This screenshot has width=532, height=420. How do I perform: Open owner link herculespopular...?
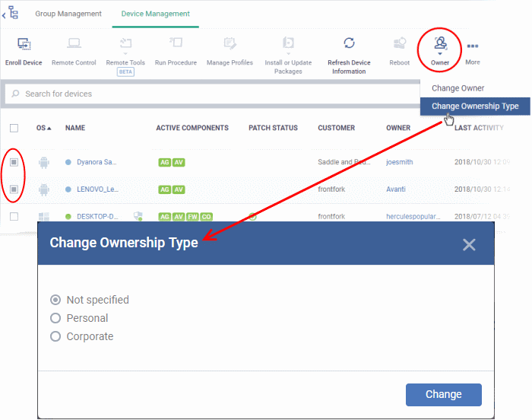[413, 216]
